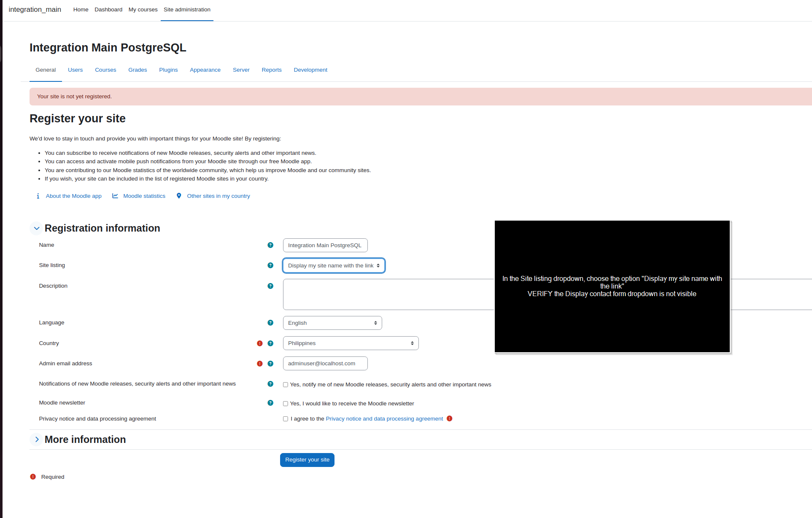Click the 'Register your site' heading

coord(78,119)
